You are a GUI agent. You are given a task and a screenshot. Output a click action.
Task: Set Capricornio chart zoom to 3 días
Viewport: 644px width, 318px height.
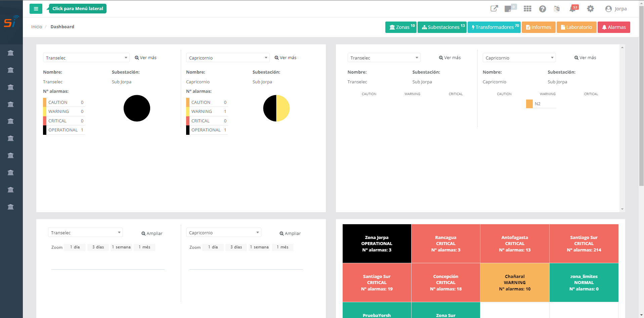(236, 247)
